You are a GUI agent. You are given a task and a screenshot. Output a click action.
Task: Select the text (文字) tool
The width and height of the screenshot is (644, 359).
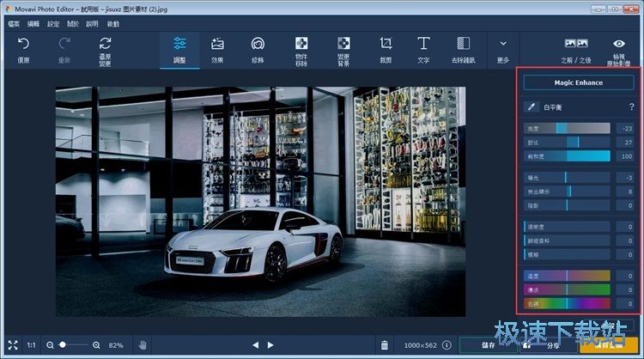[x=423, y=45]
